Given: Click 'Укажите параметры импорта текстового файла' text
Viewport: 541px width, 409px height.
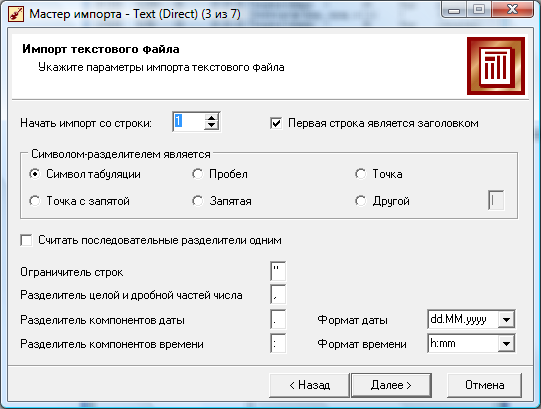Looking at the screenshot, I should point(161,67).
